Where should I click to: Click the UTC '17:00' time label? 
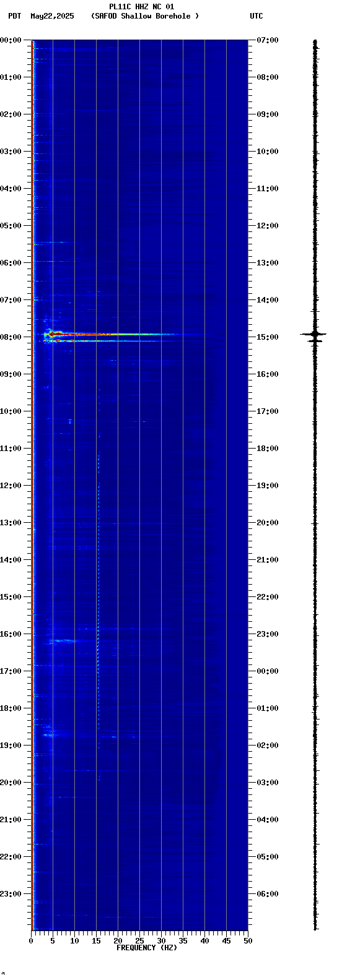(x=268, y=411)
